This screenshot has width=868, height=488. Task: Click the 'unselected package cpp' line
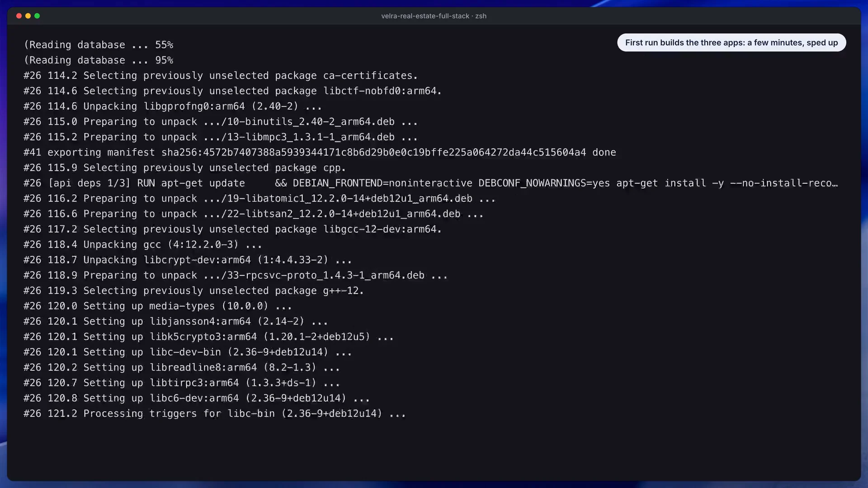184,168
